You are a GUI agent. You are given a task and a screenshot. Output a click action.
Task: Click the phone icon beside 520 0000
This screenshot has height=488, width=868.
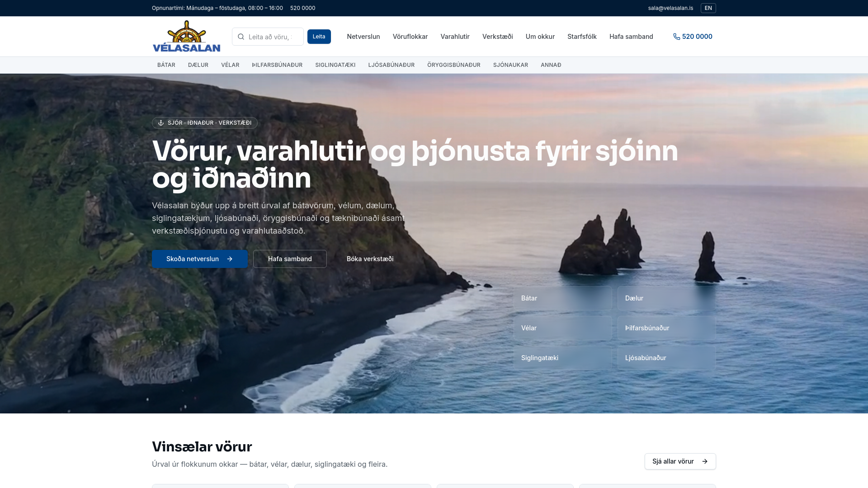coord(677,37)
